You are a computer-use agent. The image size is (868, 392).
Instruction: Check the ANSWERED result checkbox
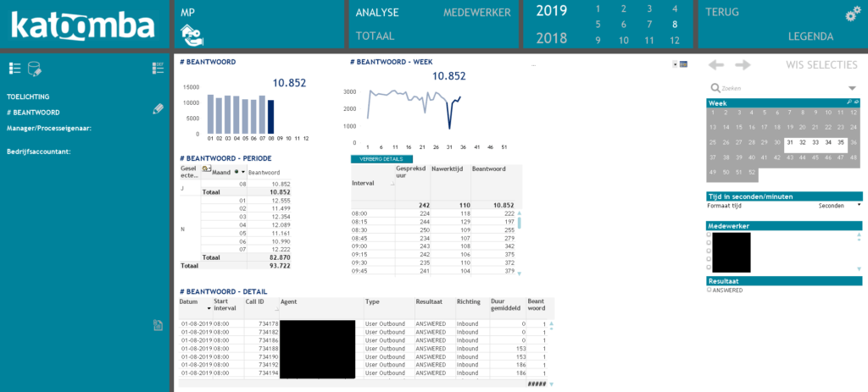709,290
